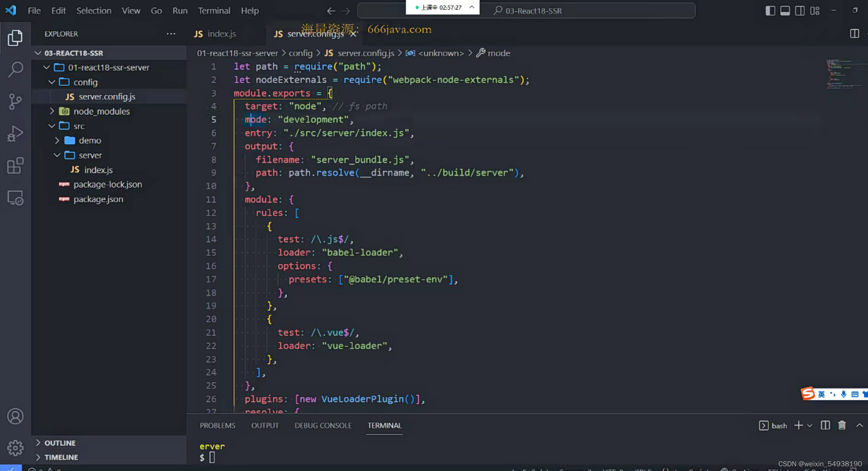Image resolution: width=868 pixels, height=471 pixels.
Task: Close the server.config.js tab
Action: click(x=353, y=34)
